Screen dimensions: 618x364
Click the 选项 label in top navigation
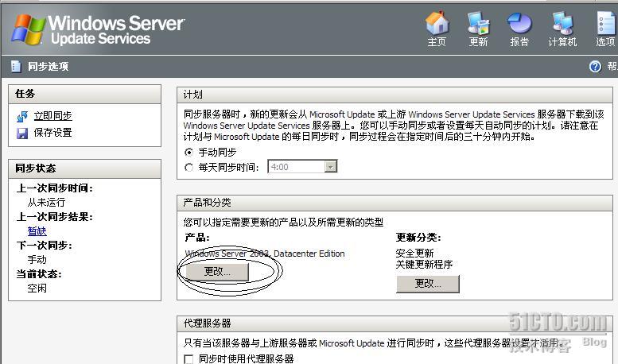coord(606,42)
